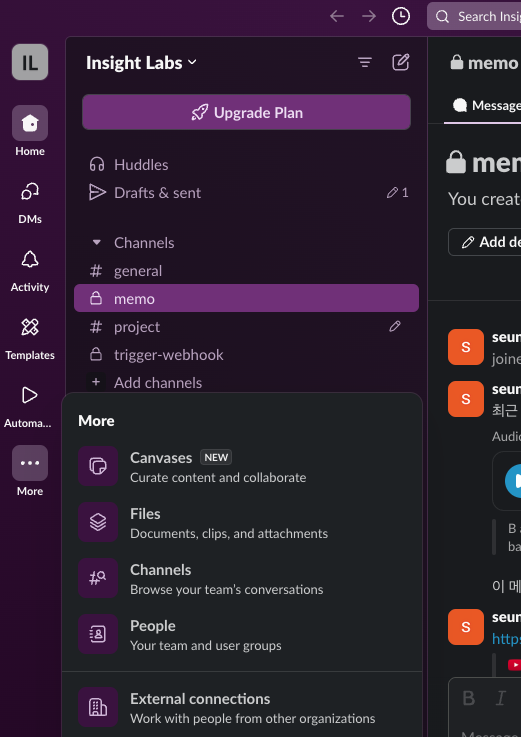521x737 pixels.
Task: Open the trigger-webhook channel
Action: coord(246,354)
